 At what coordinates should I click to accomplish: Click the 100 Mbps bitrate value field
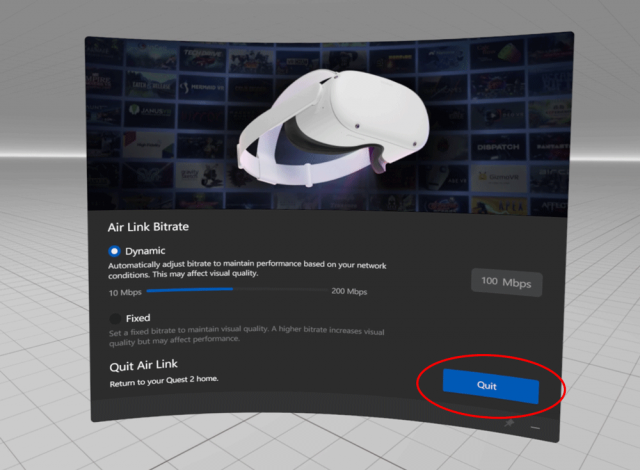pyautogui.click(x=507, y=282)
